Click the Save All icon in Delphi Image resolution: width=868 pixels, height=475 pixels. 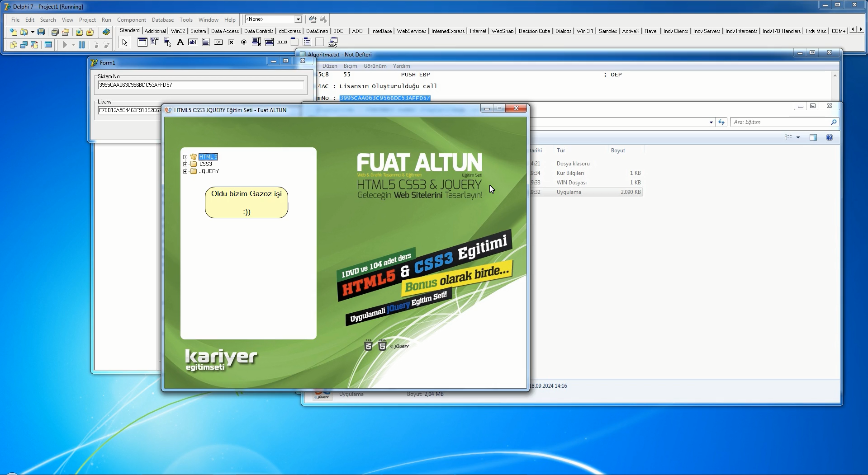pyautogui.click(x=55, y=32)
